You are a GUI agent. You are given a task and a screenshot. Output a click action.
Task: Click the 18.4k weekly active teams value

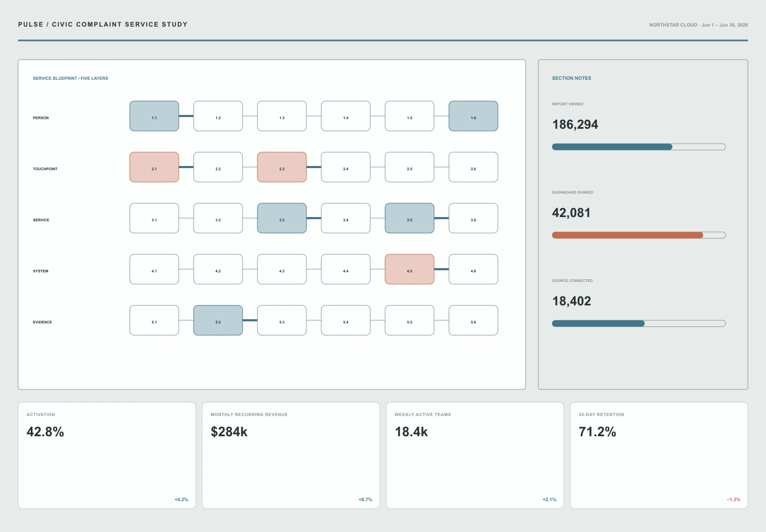[411, 432]
